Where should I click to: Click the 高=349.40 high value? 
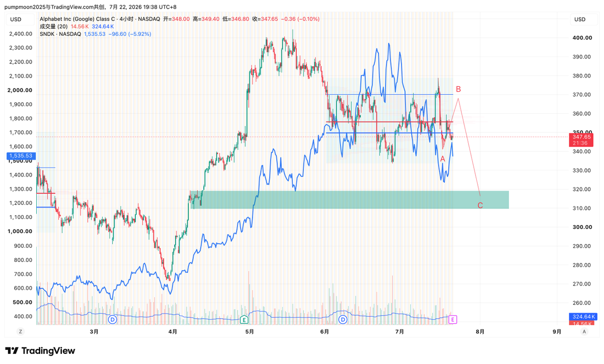pos(206,19)
